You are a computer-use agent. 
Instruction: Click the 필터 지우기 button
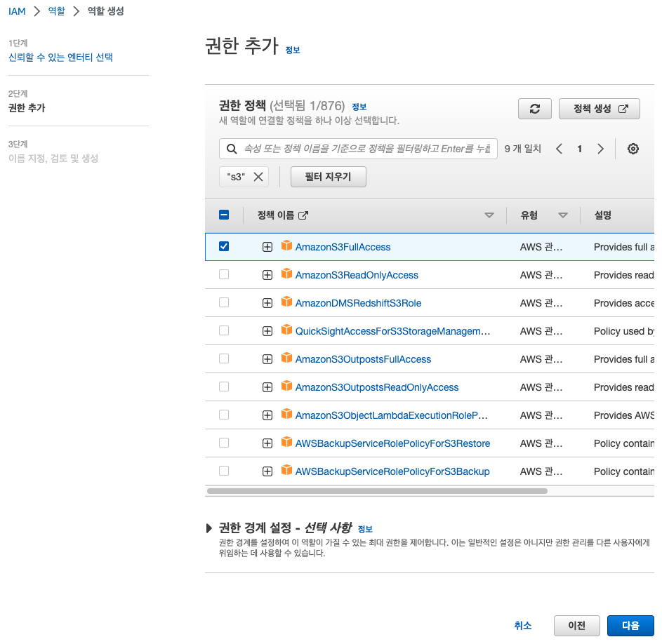tap(328, 177)
